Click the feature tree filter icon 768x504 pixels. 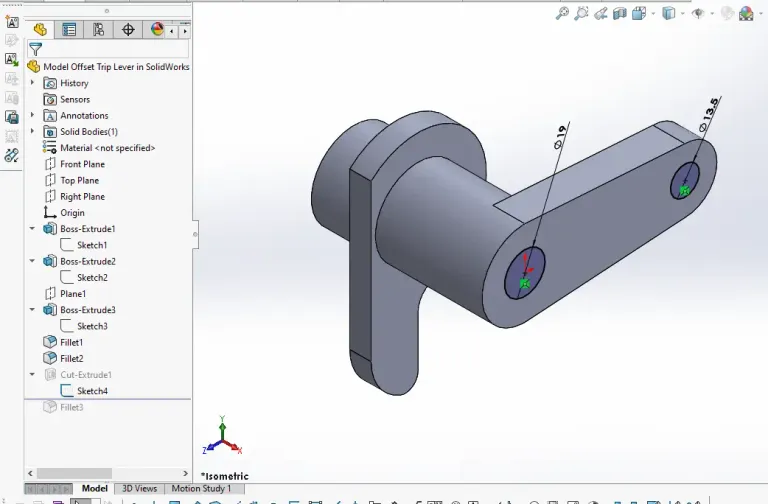tap(36, 49)
